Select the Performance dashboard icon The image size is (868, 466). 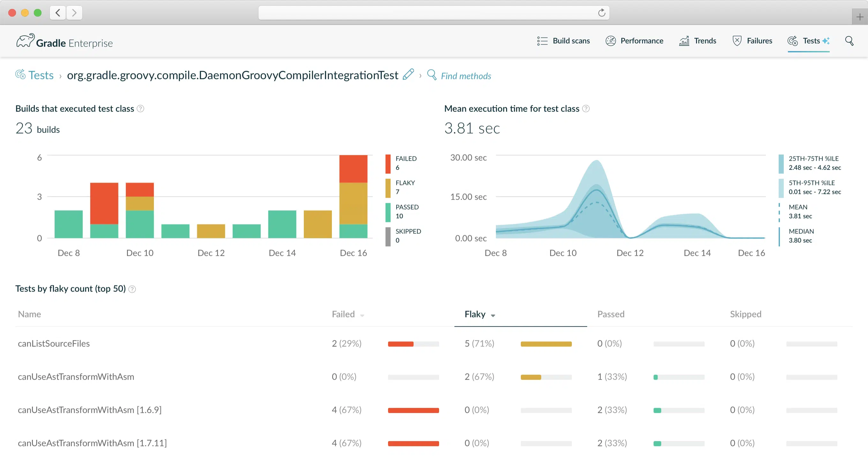[611, 41]
